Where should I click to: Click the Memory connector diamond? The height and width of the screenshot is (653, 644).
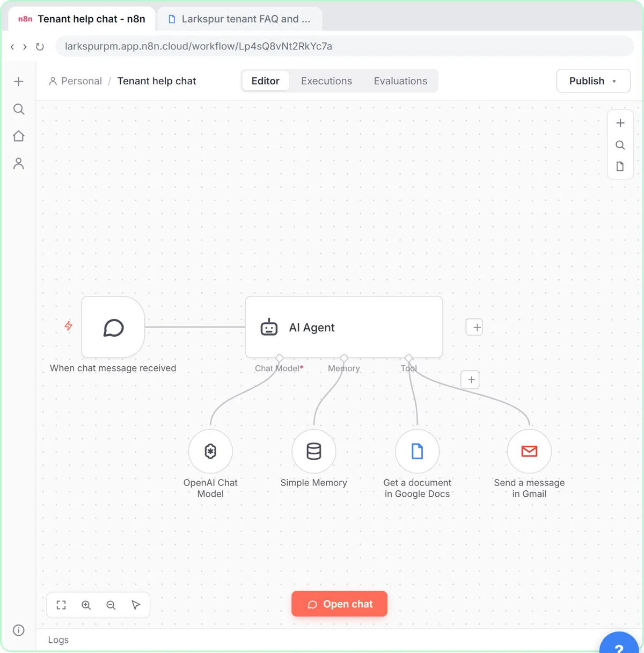(344, 358)
